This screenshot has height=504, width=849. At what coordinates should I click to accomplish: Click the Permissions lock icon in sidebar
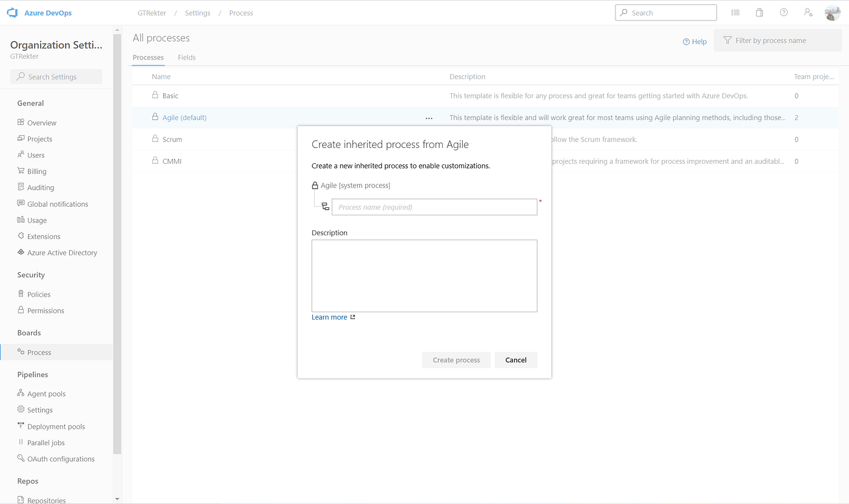tap(21, 310)
